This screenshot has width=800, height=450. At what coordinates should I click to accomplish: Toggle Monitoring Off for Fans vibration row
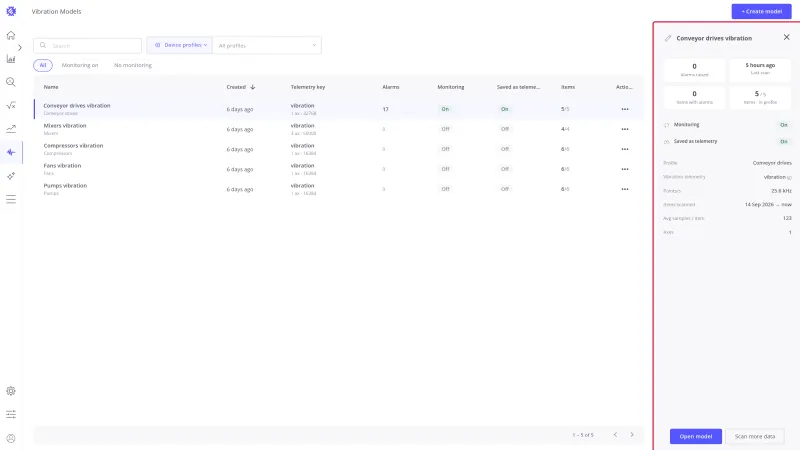(445, 169)
